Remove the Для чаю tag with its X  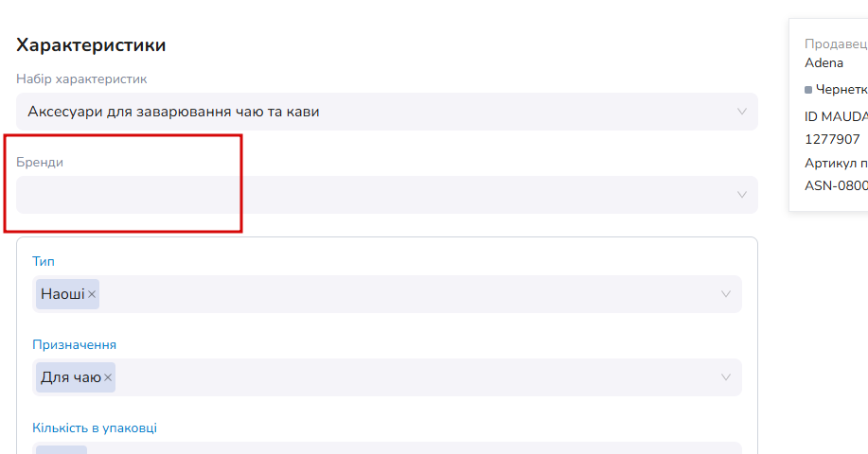tap(108, 377)
